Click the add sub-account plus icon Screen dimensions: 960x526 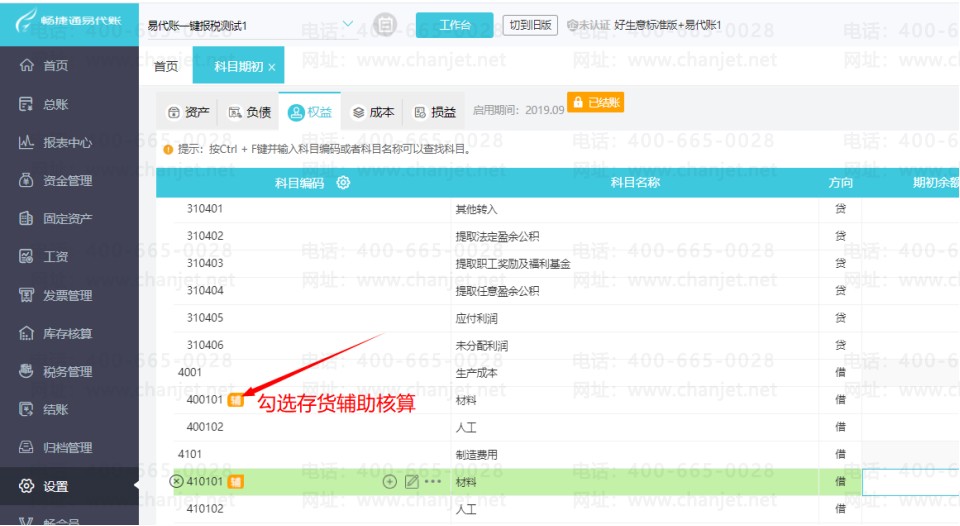click(x=390, y=481)
